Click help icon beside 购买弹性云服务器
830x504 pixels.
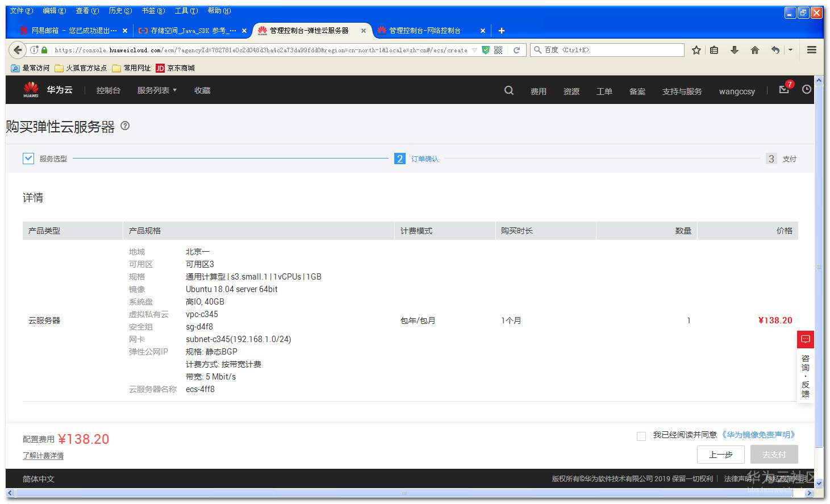tap(125, 126)
